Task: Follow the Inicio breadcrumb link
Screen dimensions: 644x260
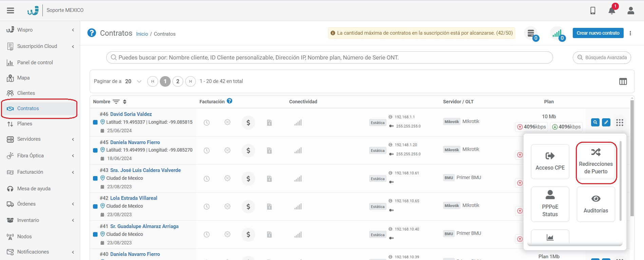Action: [x=142, y=34]
